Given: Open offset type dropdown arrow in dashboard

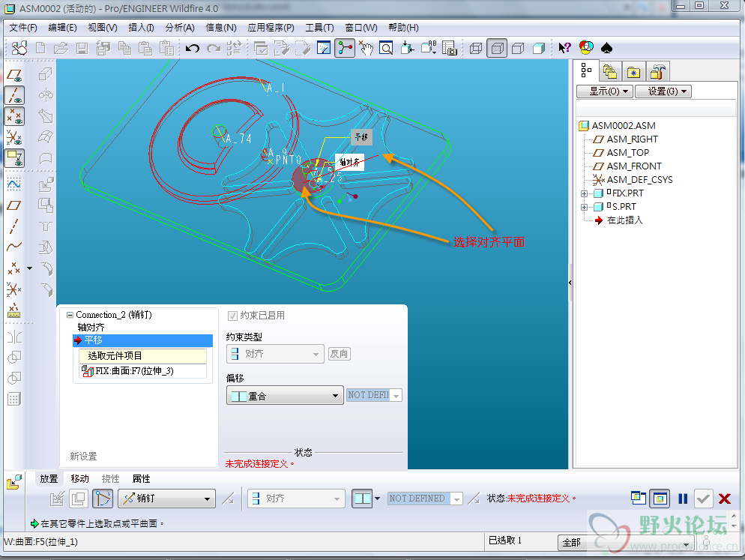Looking at the screenshot, I should pyautogui.click(x=377, y=499).
